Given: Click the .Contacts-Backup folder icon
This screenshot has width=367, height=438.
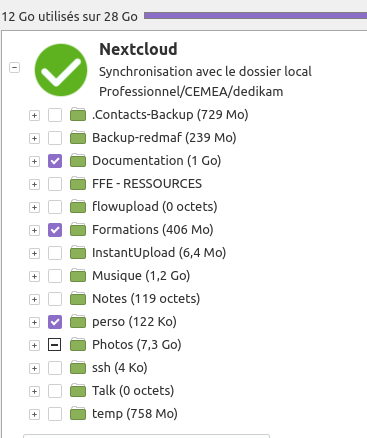Looking at the screenshot, I should (x=78, y=115).
